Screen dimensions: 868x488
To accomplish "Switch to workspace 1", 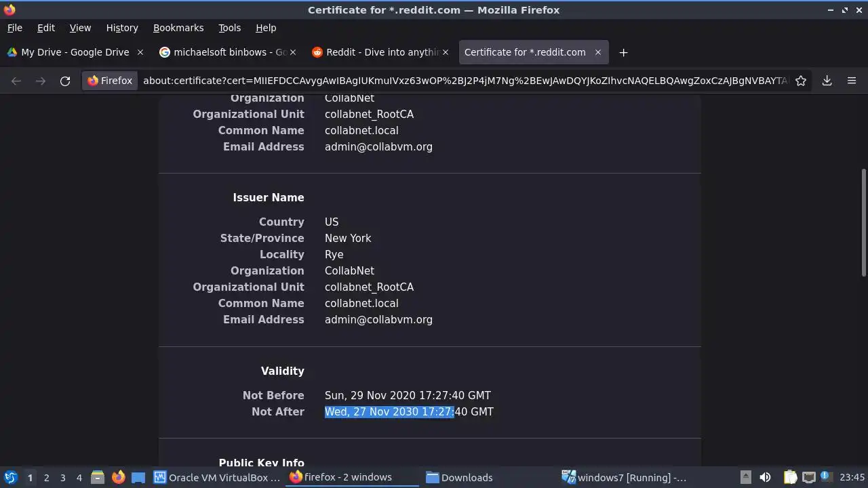I will [x=30, y=477].
